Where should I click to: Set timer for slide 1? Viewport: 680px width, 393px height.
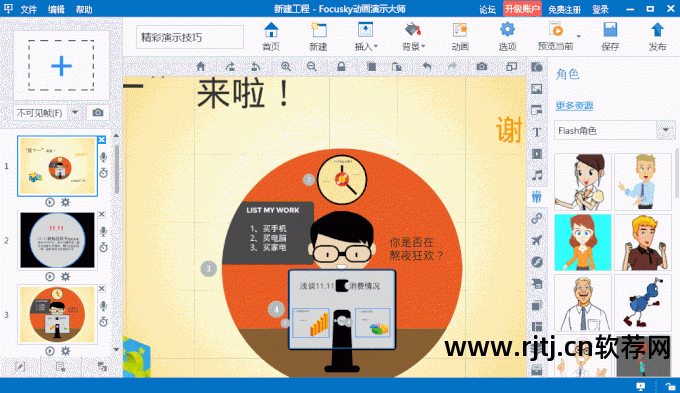103,173
